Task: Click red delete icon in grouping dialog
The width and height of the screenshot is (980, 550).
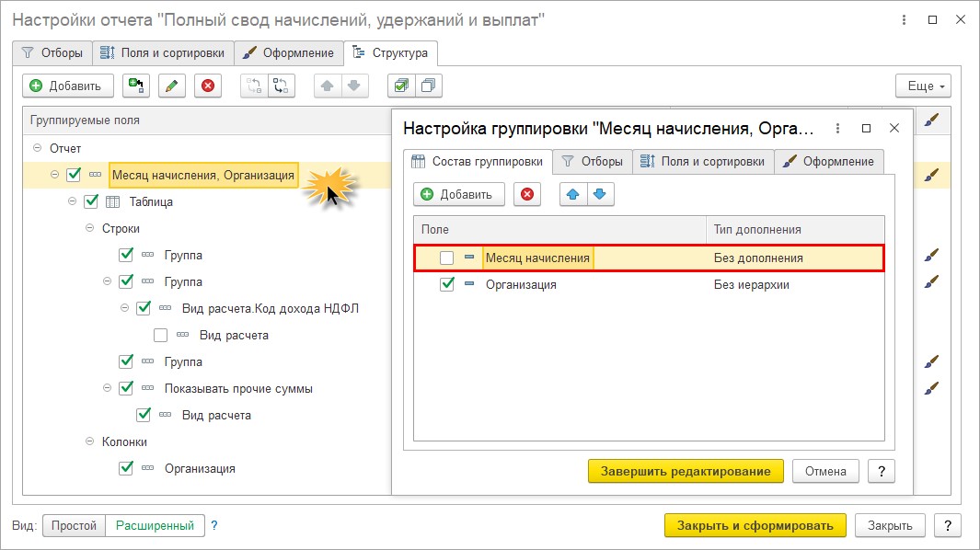Action: 527,194
